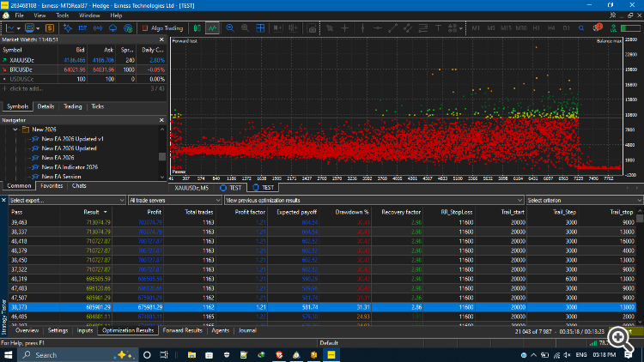The height and width of the screenshot is (362, 644).
Task: Toggle chart shift icon
Action: coord(294,28)
